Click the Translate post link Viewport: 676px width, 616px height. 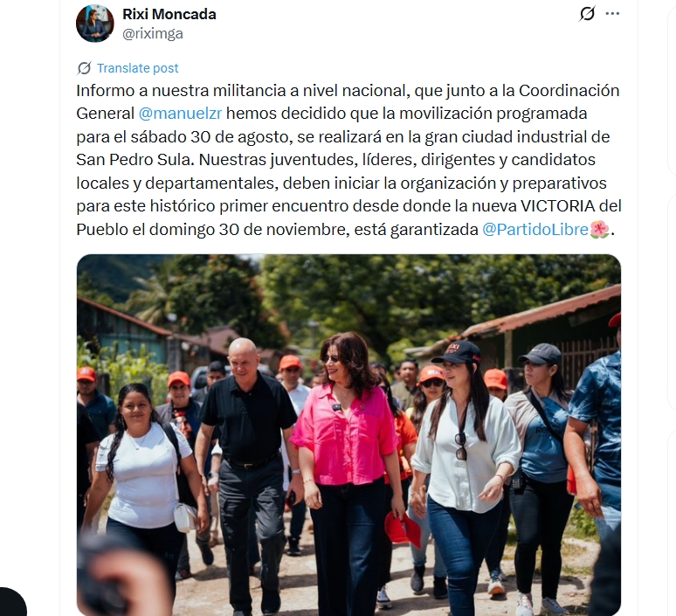(137, 68)
